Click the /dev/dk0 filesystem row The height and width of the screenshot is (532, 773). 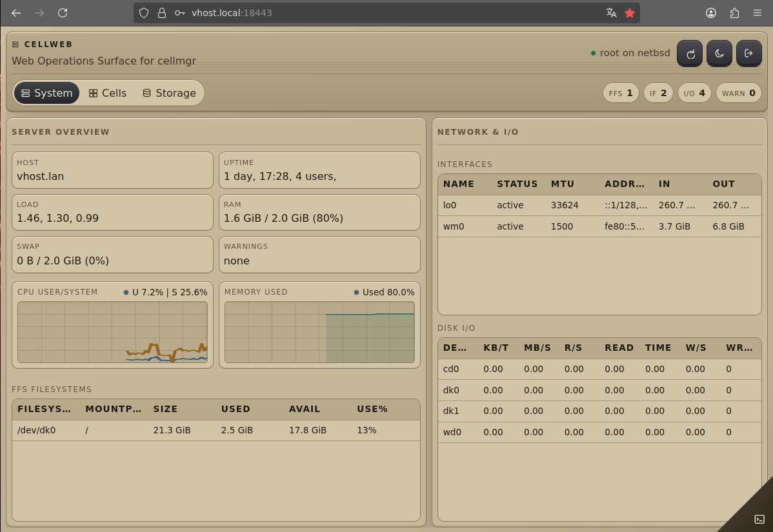[x=216, y=430]
